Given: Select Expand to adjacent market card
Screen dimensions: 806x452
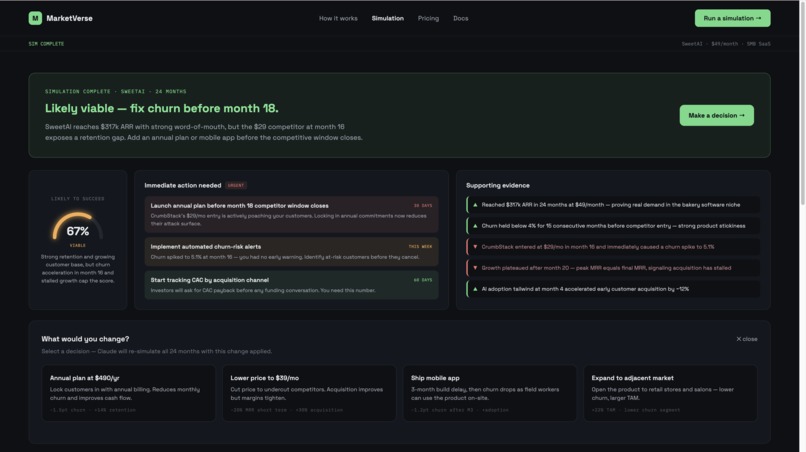Looking at the screenshot, I should [x=670, y=393].
